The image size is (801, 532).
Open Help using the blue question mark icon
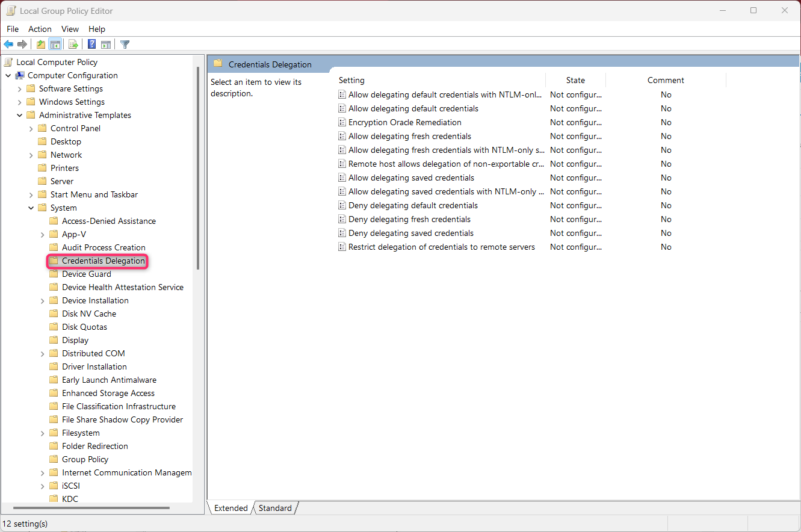[x=91, y=43]
